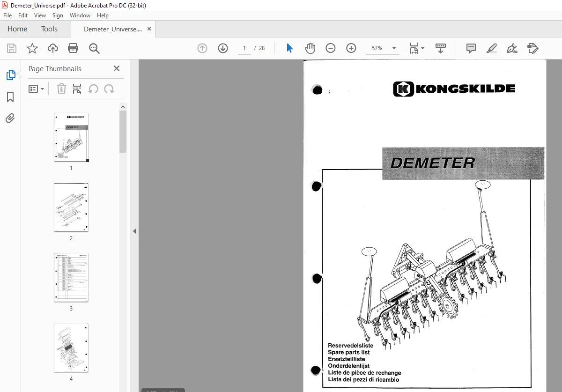Switch to the Tools tab
This screenshot has height=392, width=562.
click(49, 29)
